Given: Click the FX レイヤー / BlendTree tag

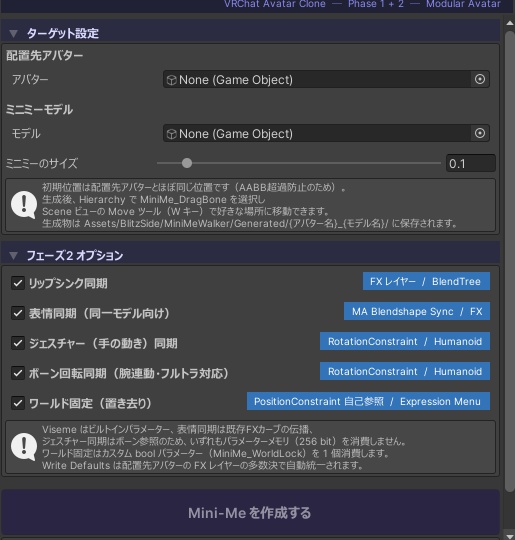Looking at the screenshot, I should tap(426, 281).
